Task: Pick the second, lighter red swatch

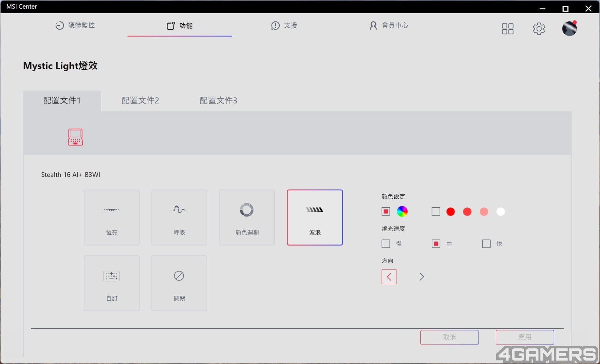Action: 467,212
